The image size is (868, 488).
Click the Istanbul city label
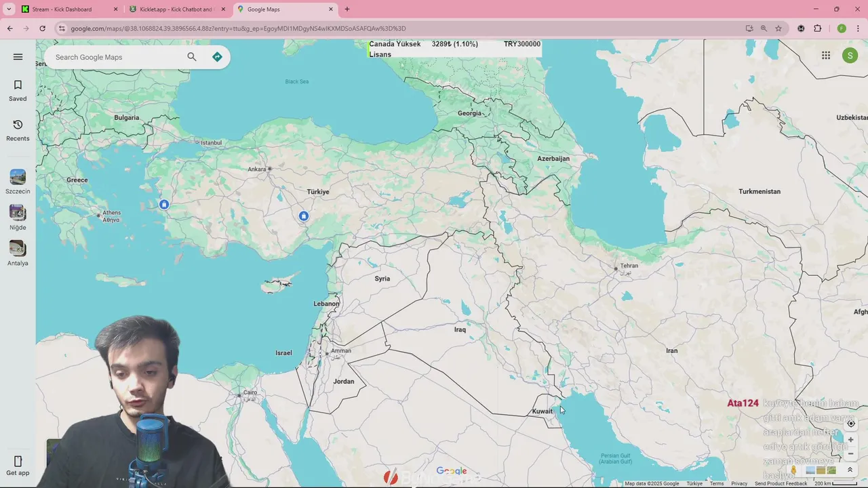(x=211, y=143)
